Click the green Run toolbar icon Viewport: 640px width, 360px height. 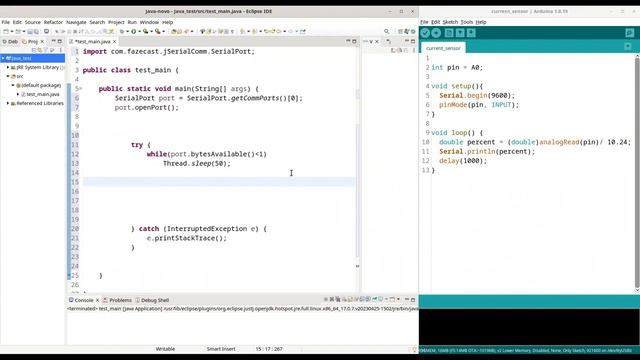click(133, 31)
